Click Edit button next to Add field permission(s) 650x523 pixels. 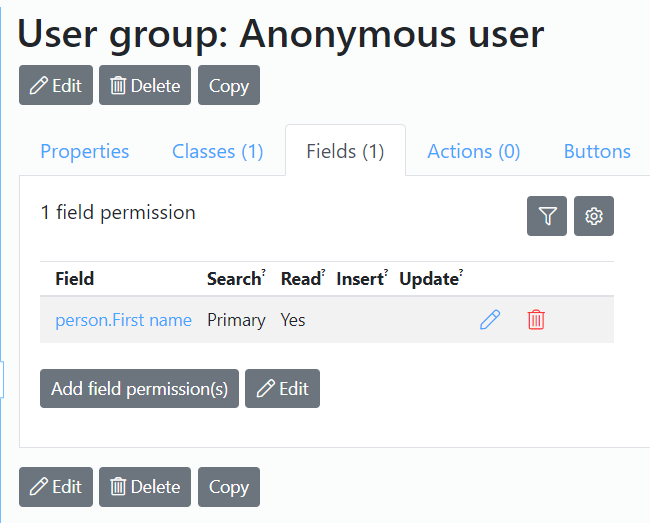coord(282,389)
